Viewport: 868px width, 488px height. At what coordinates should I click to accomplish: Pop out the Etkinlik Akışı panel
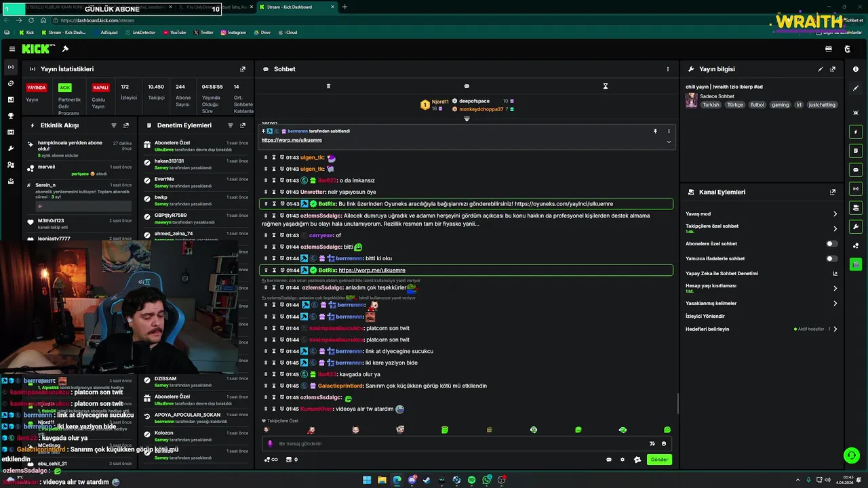126,125
